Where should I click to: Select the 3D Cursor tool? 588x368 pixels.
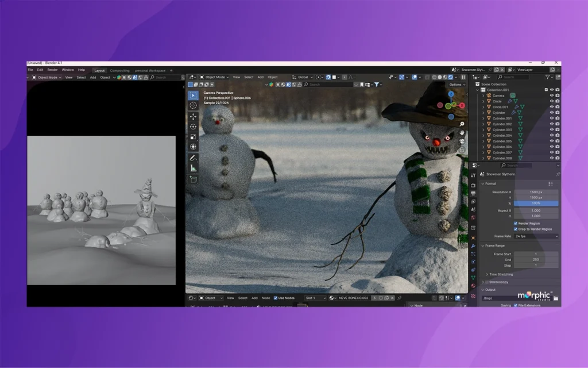coord(193,106)
